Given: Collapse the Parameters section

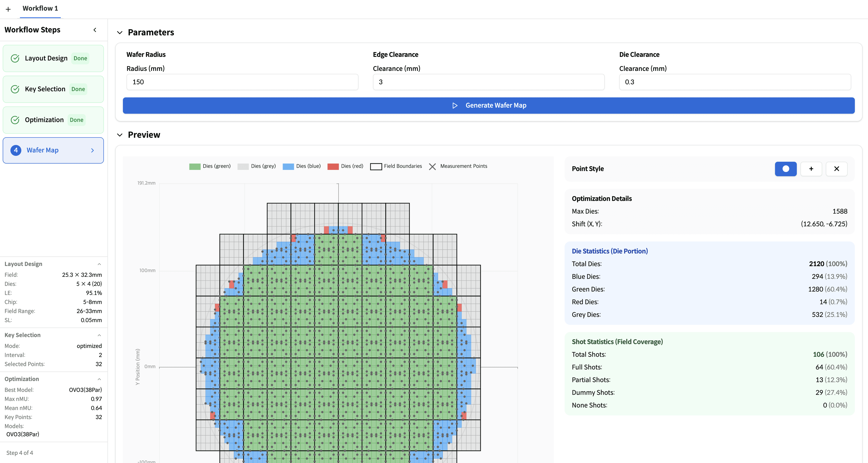Looking at the screenshot, I should (x=120, y=33).
